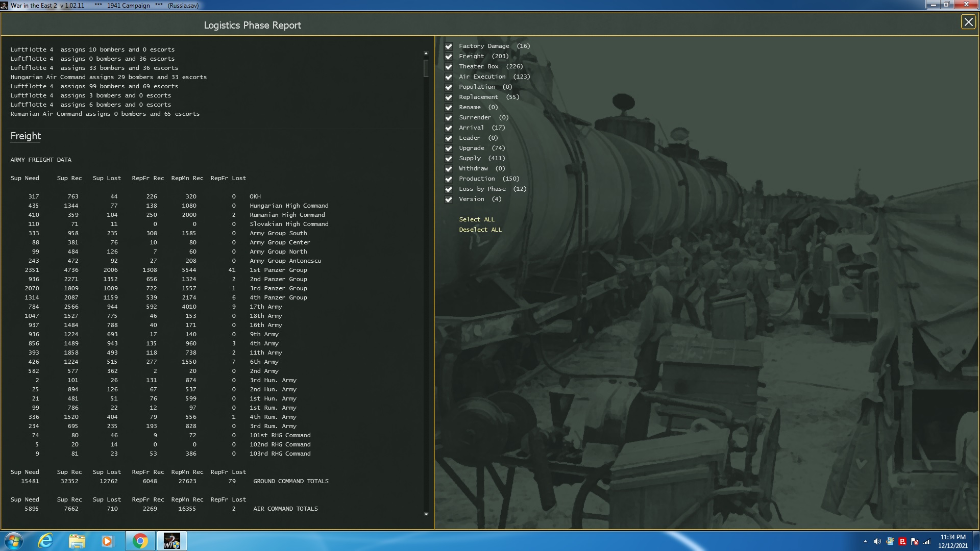Click Select ALL report categories
The width and height of the screenshot is (980, 551).
pos(476,219)
